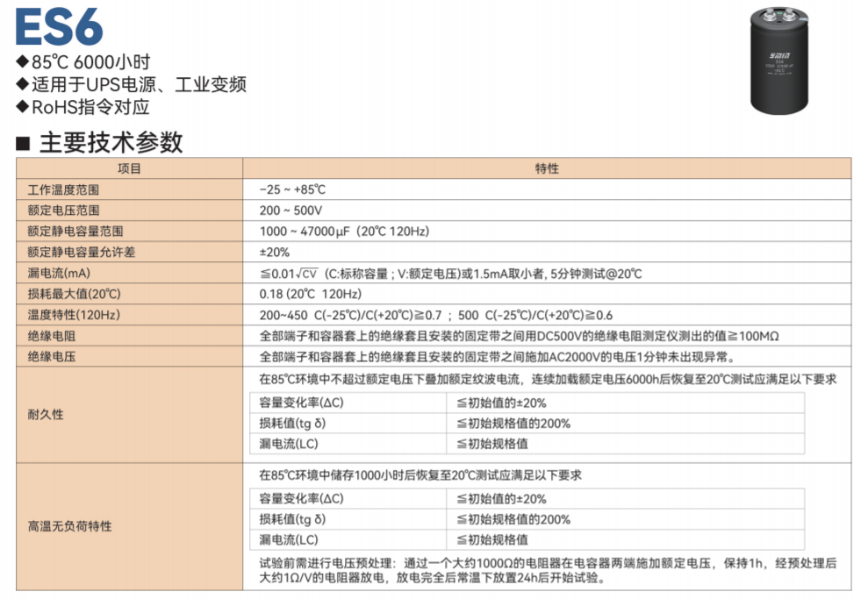
Task: Click the 耐久性 row label
Action: [46, 414]
